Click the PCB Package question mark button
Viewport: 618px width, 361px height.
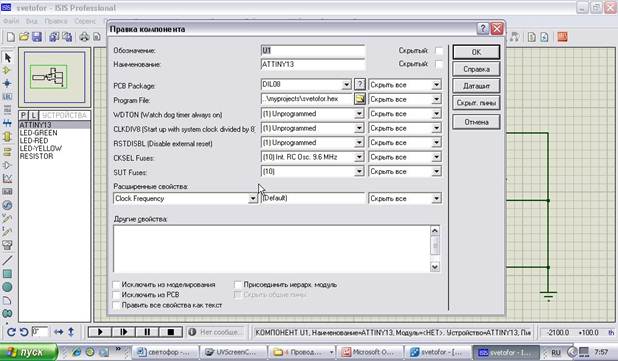pyautogui.click(x=359, y=84)
